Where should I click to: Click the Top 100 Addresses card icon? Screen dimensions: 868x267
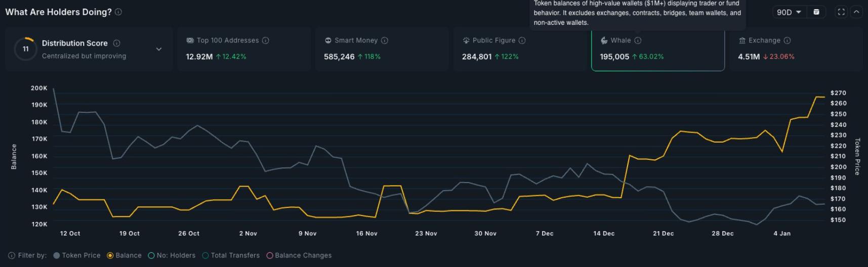(x=190, y=40)
